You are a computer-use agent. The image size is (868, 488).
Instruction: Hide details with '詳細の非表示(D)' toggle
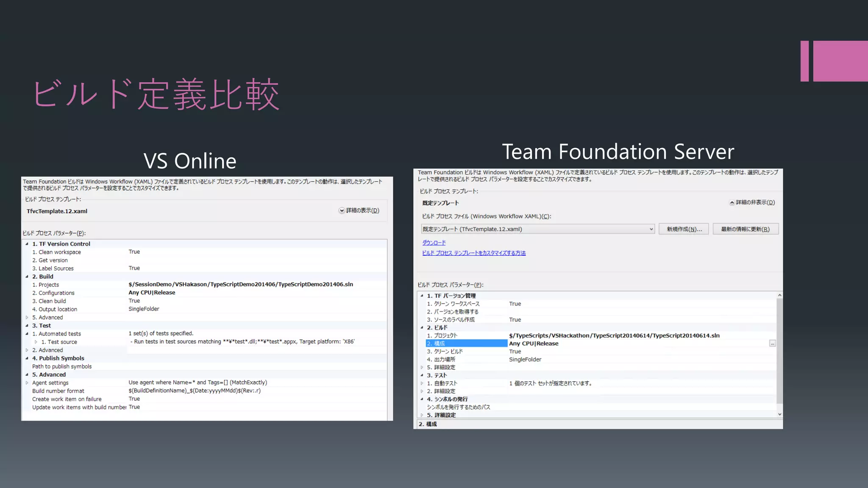pyautogui.click(x=752, y=202)
